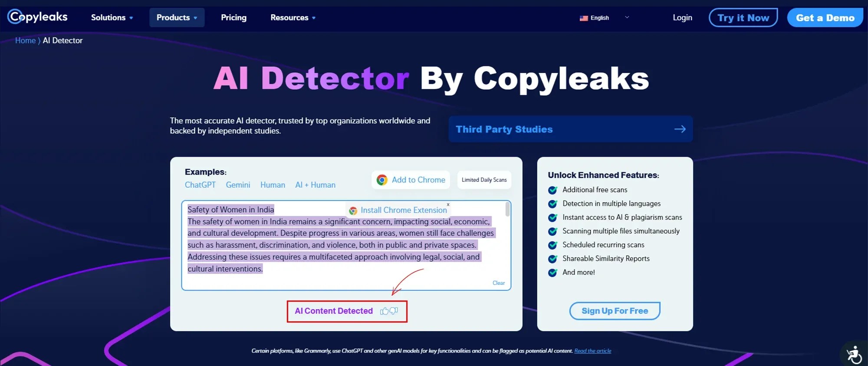Viewport: 868px width, 366px height.
Task: Click the Copyleaks logo
Action: tap(37, 17)
